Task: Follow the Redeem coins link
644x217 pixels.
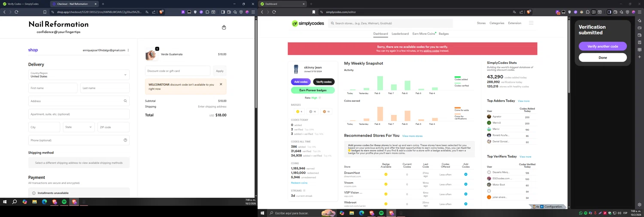Action: (299, 183)
